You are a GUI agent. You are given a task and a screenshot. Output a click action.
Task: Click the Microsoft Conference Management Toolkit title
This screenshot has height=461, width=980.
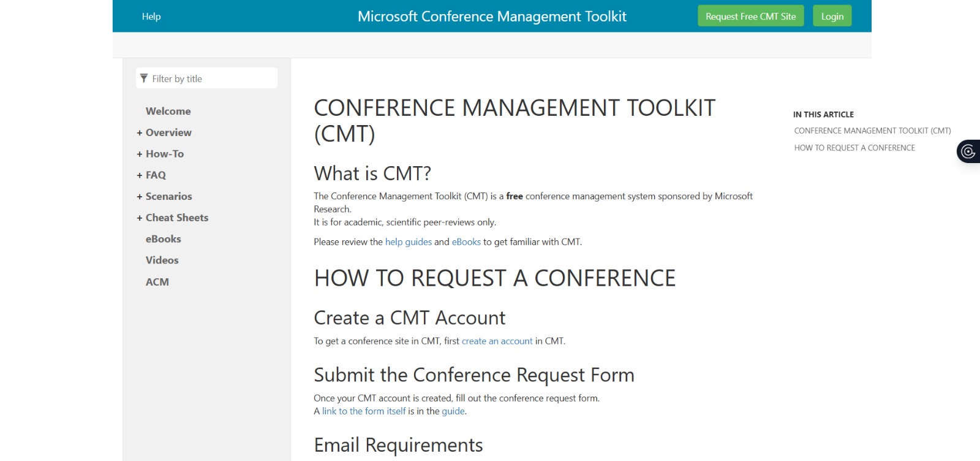[x=492, y=17]
